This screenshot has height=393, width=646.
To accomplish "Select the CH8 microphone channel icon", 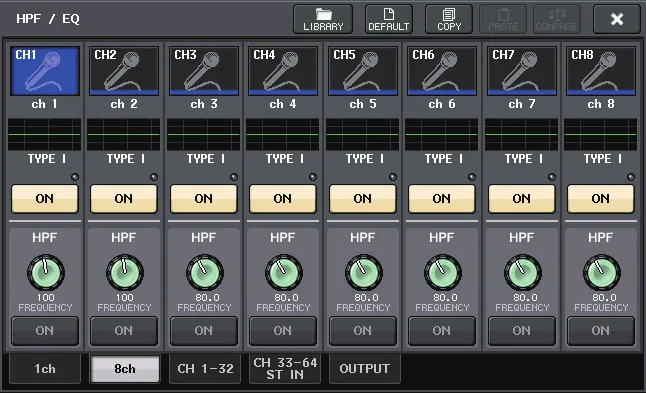I will [x=601, y=71].
